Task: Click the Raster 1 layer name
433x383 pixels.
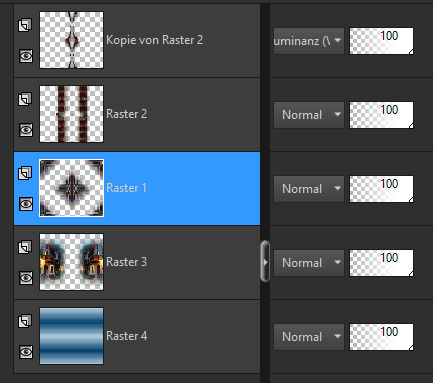Action: [126, 188]
